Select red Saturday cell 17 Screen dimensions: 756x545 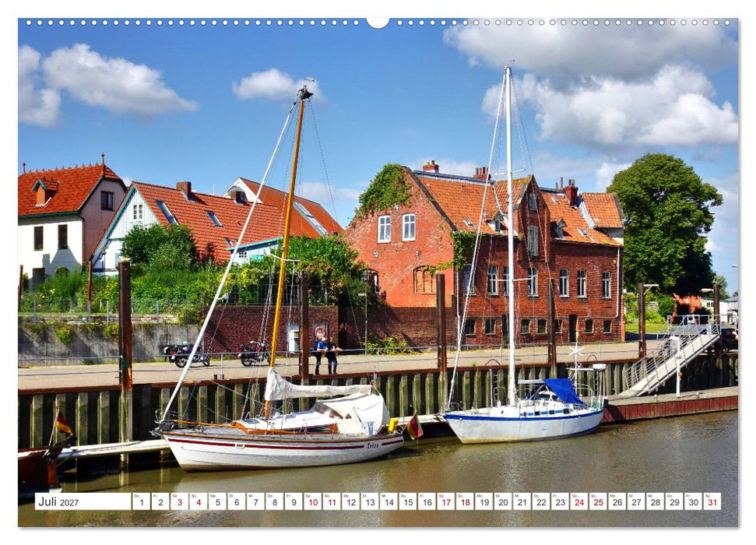point(446,501)
